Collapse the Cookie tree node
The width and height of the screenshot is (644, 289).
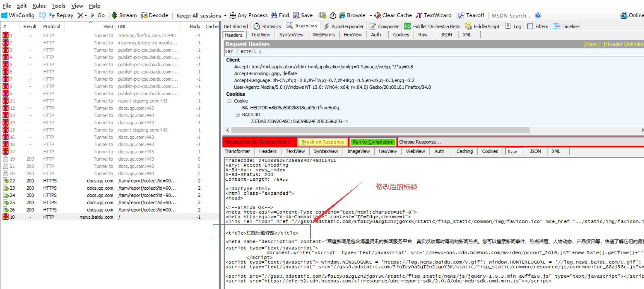[x=229, y=101]
